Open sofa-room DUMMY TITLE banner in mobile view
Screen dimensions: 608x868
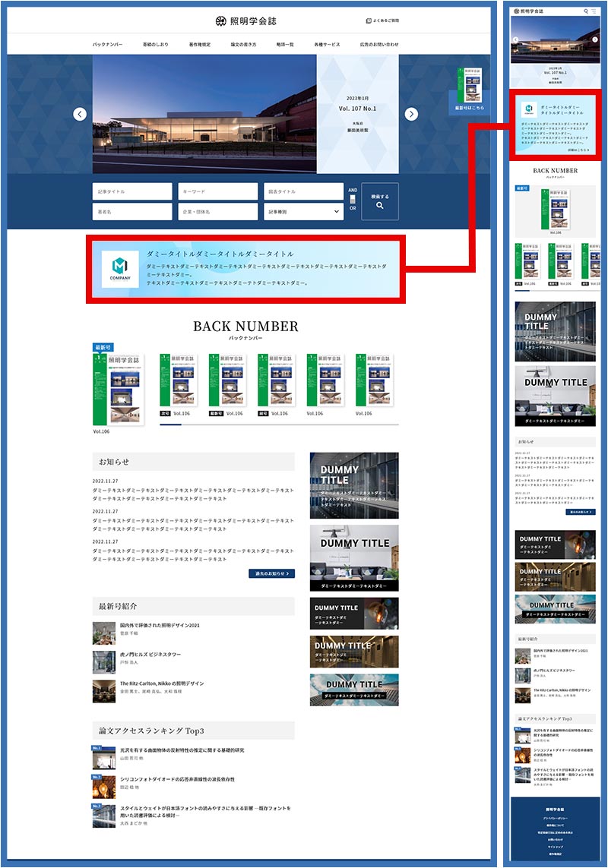click(556, 396)
